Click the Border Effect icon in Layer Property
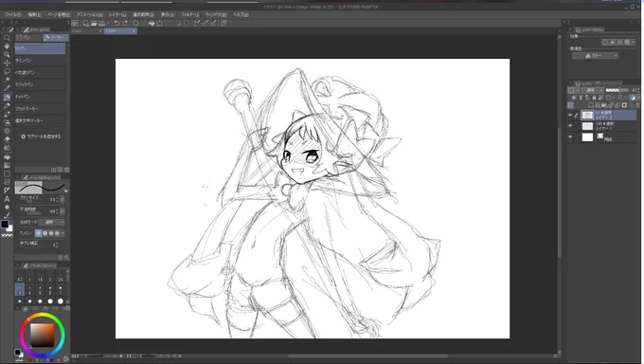 [x=605, y=42]
